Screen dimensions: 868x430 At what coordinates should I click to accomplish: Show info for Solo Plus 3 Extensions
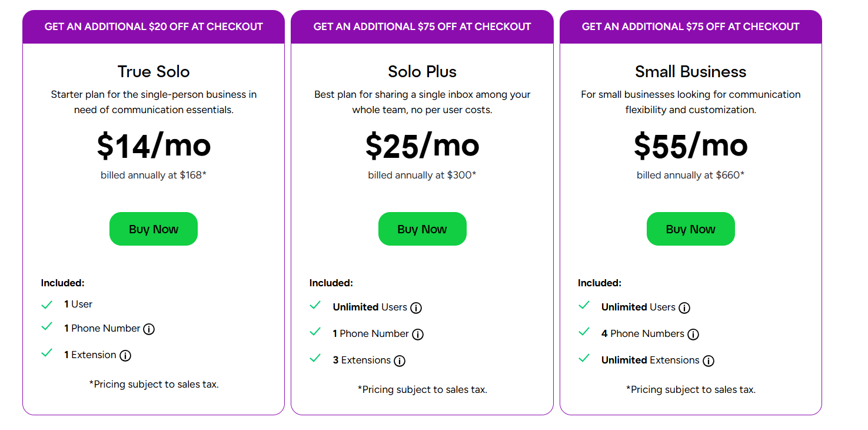[400, 361]
